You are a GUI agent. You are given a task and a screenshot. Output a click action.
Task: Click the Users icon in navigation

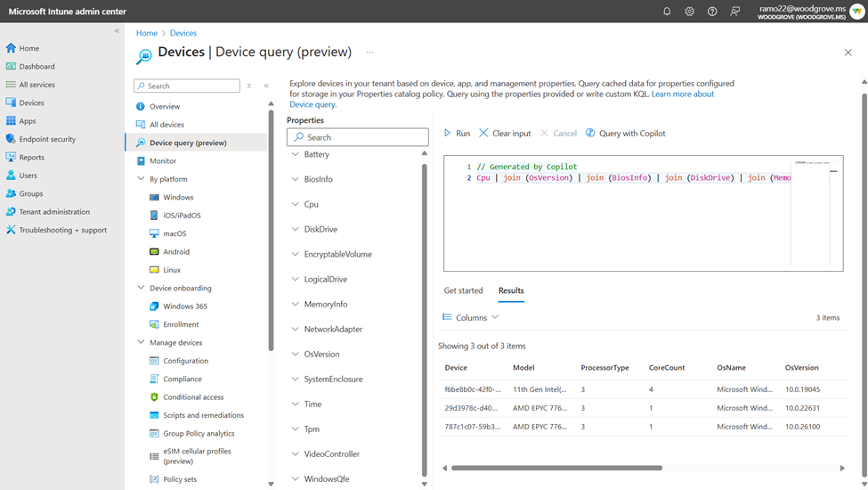[x=11, y=175]
